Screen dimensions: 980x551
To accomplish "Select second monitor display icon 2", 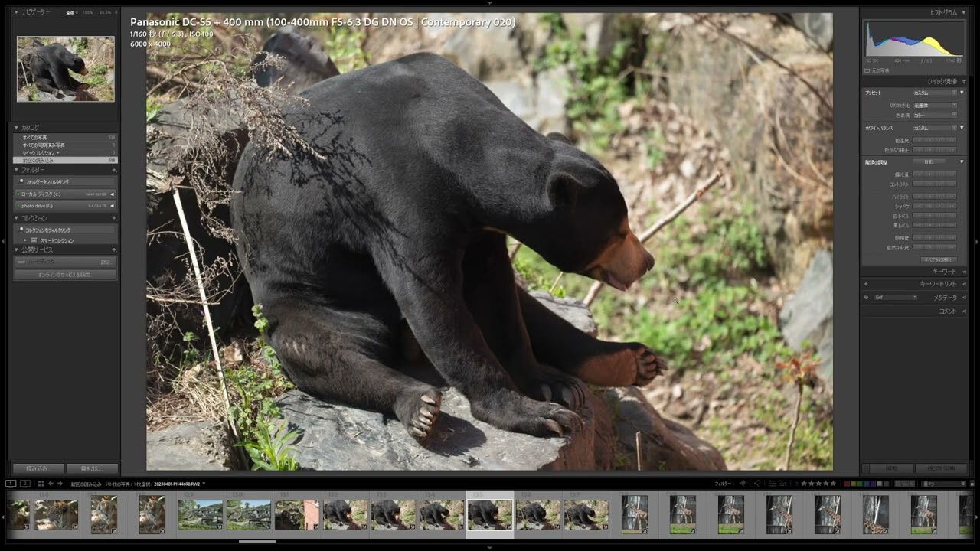I will 24,484.
